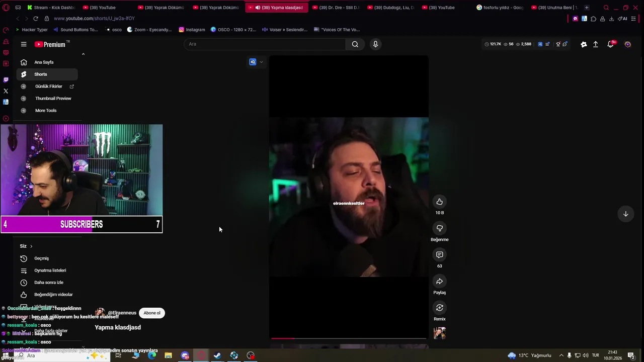Open the vidIQ badge beside the short

click(x=253, y=62)
